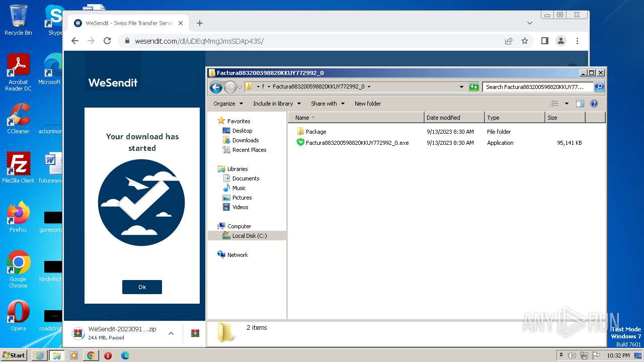Click Explorer forward navigation button
Screen dimensions: 644x362
[230, 87]
